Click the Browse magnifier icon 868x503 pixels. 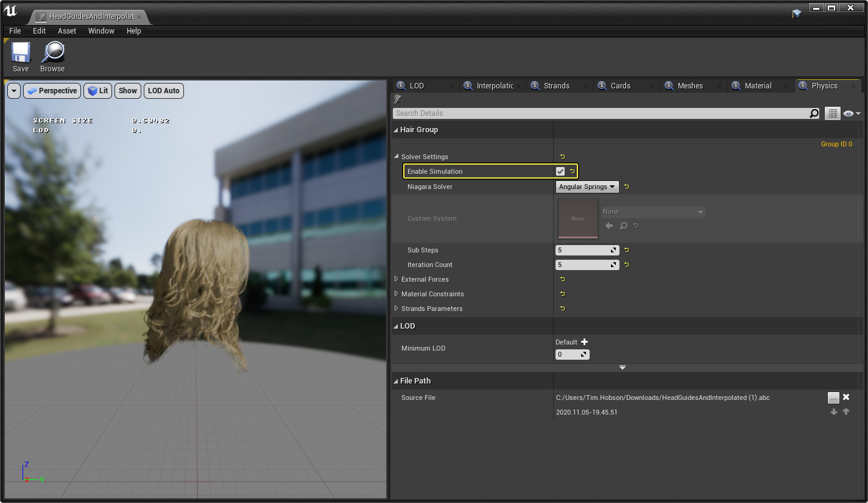(x=52, y=53)
